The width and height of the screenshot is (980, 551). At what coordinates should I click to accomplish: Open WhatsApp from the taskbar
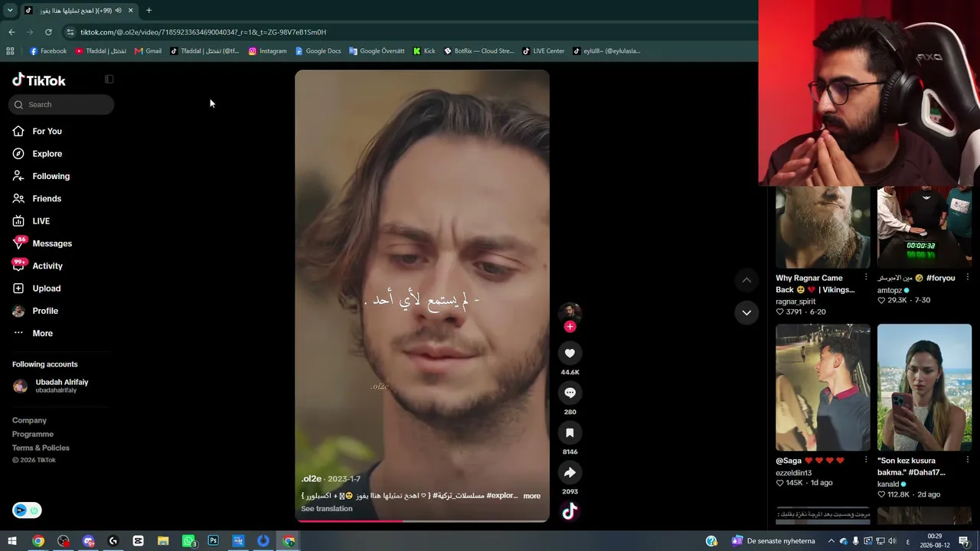pos(188,541)
